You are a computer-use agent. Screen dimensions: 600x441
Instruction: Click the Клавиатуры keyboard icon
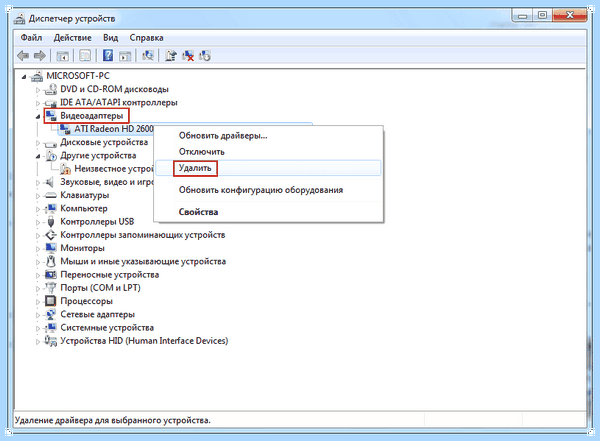51,196
